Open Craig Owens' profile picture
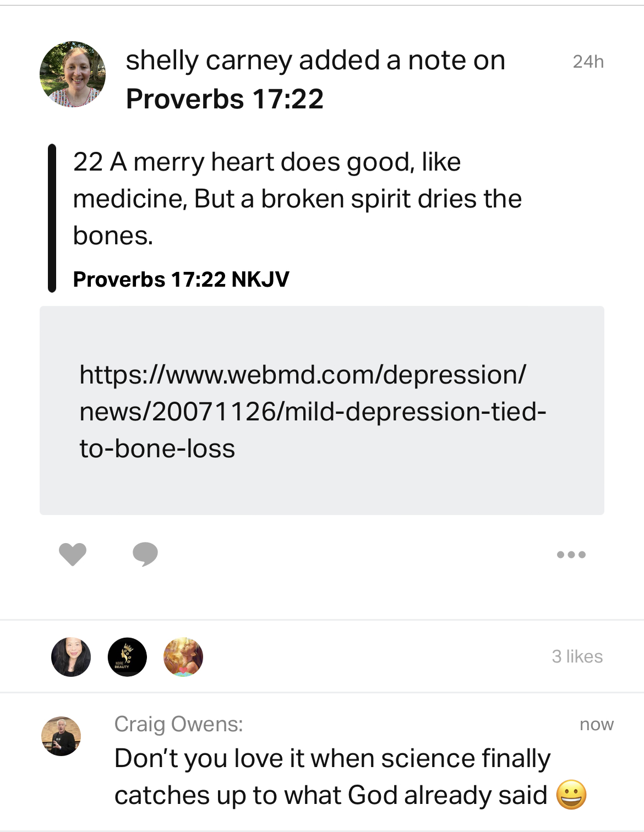The width and height of the screenshot is (644, 832). [x=61, y=736]
